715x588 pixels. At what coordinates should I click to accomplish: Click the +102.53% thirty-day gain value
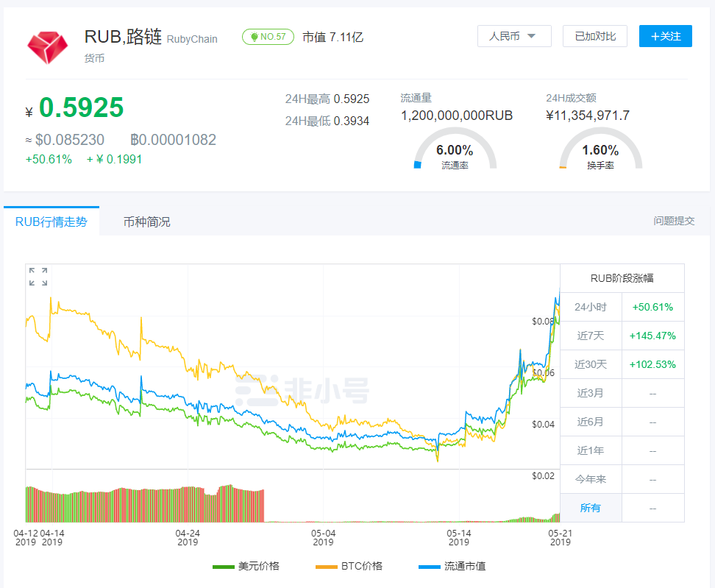(652, 364)
